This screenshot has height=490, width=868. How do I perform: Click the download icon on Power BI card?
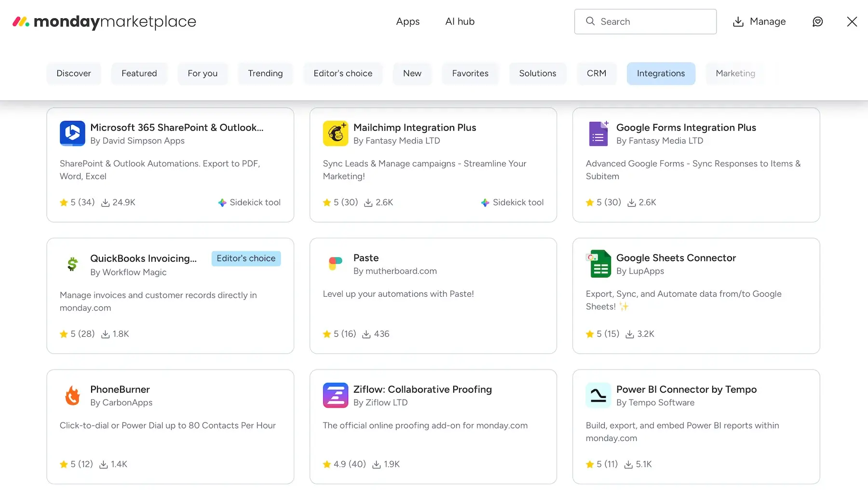click(x=628, y=464)
